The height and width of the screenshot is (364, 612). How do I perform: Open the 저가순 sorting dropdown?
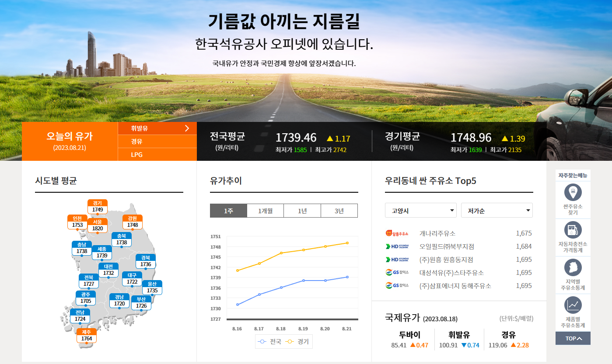(496, 210)
